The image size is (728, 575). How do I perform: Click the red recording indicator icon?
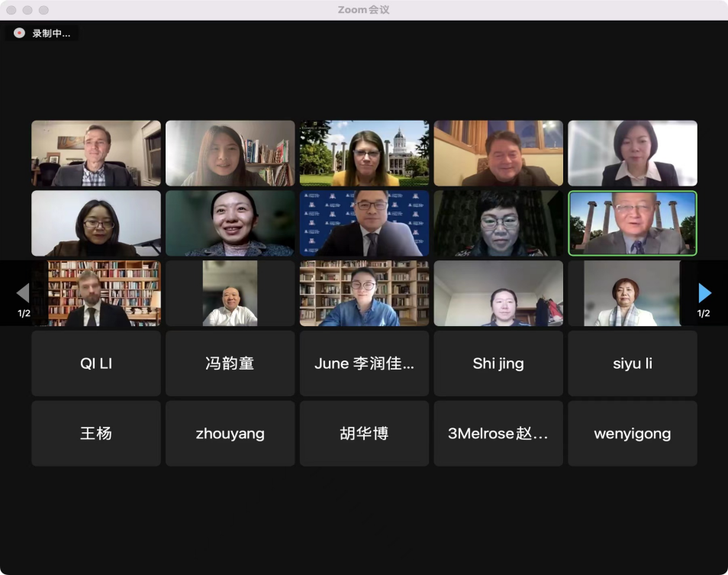coord(19,33)
